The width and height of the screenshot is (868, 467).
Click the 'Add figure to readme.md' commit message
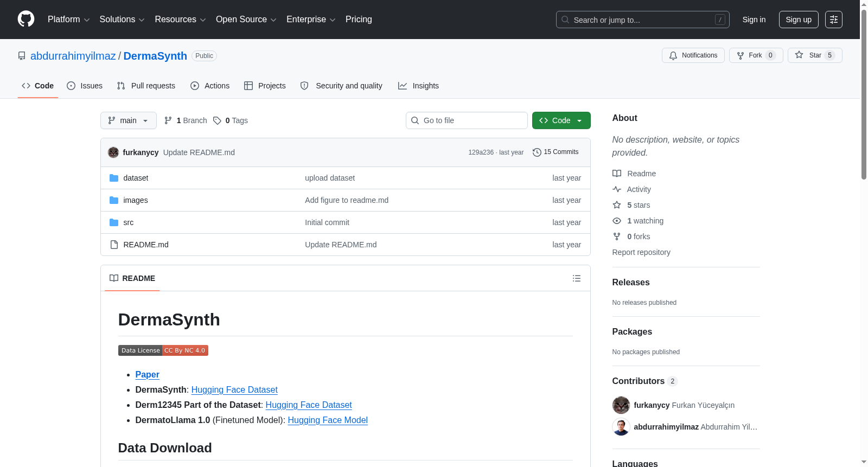pos(347,200)
